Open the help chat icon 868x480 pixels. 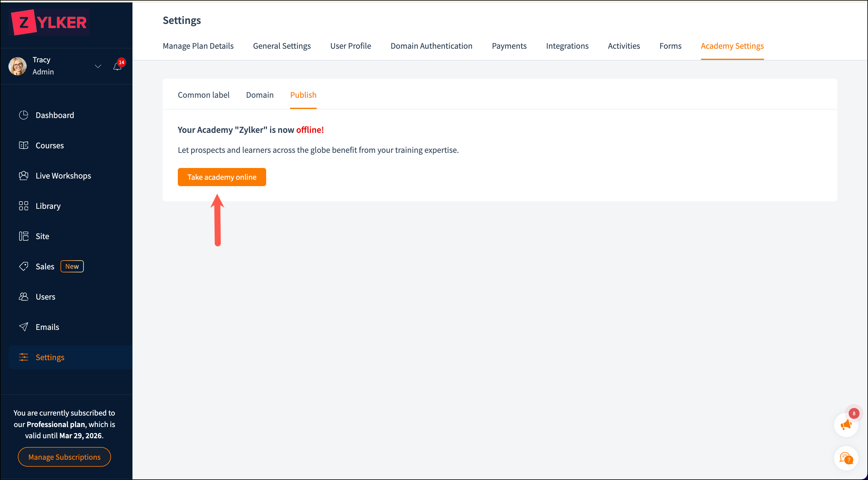[846, 458]
